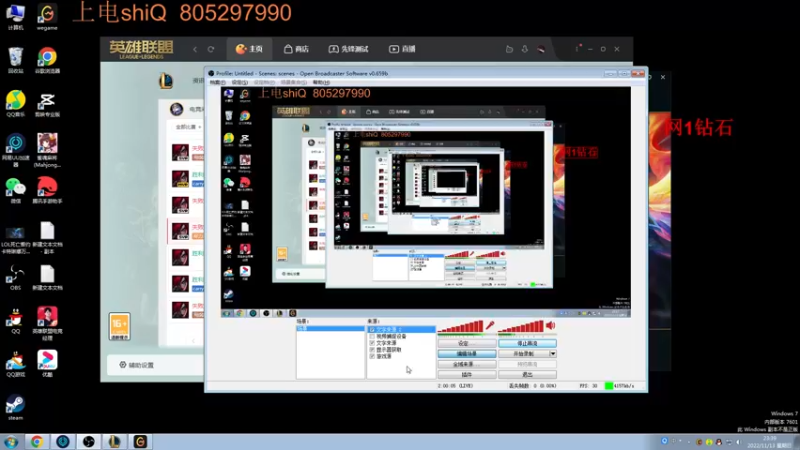This screenshot has height=450, width=800.
Task: Click the 退出 exit button in OBS
Action: pyautogui.click(x=527, y=374)
